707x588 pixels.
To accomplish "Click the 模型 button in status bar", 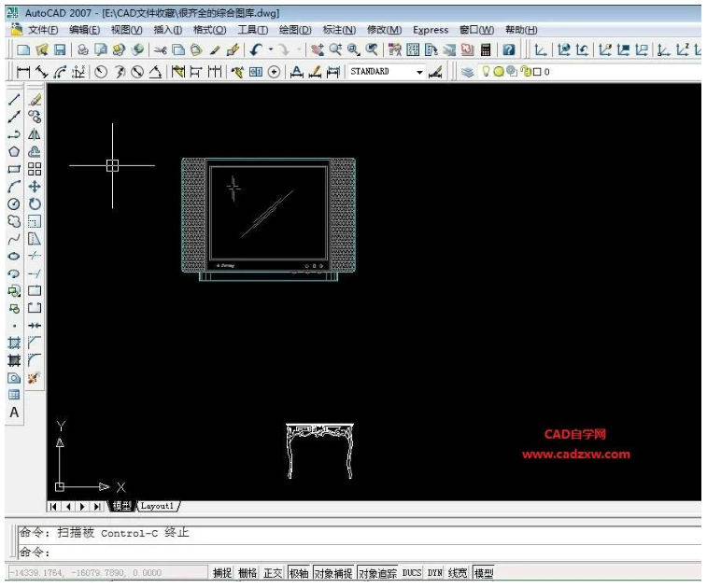I will click(x=484, y=573).
